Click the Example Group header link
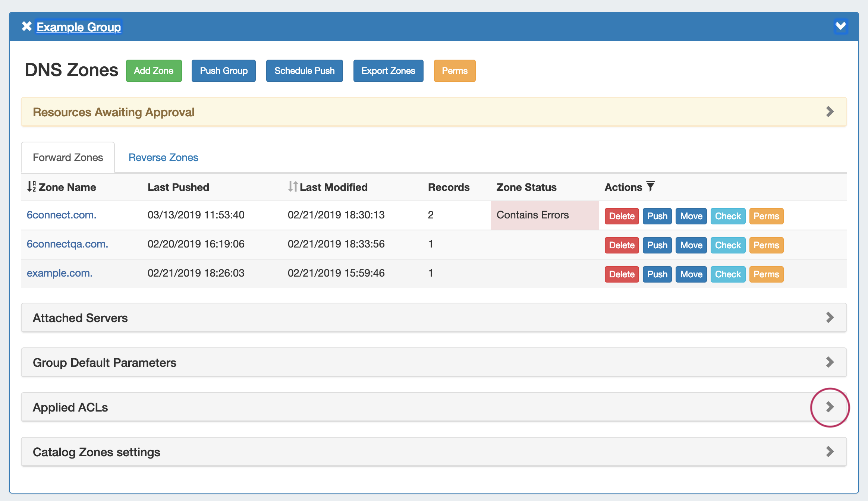The height and width of the screenshot is (501, 868). point(79,27)
